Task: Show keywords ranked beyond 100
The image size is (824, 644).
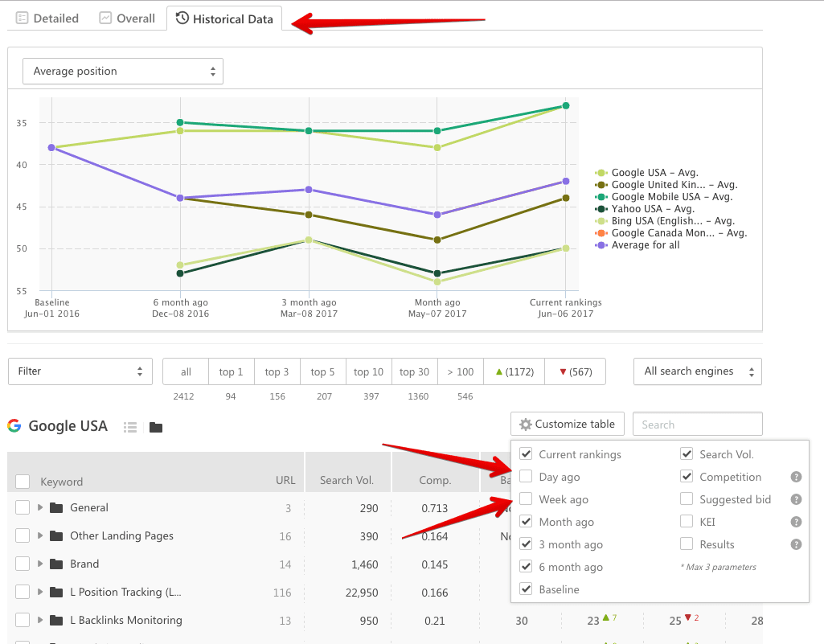Action: click(461, 371)
